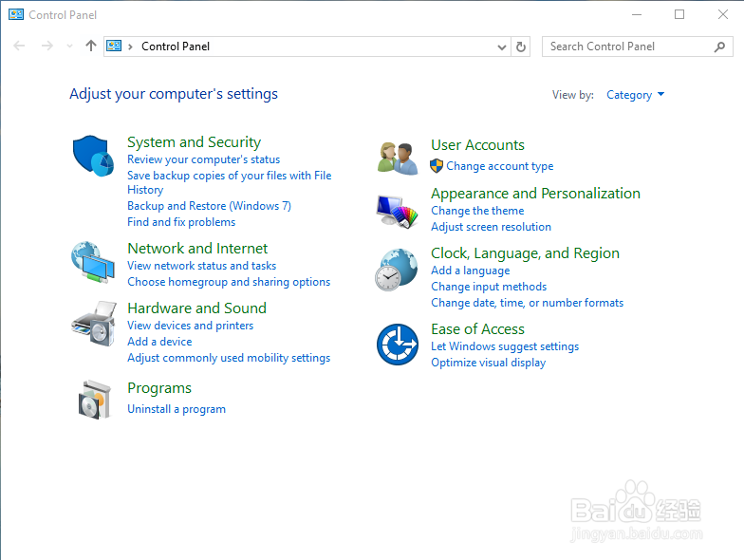Click Find and fix problems

pyautogui.click(x=181, y=222)
